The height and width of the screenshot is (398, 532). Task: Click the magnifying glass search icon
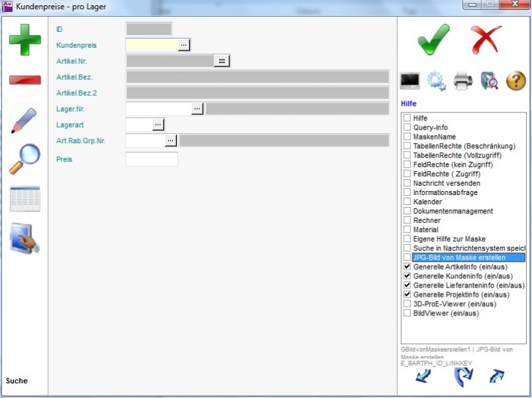tap(25, 160)
